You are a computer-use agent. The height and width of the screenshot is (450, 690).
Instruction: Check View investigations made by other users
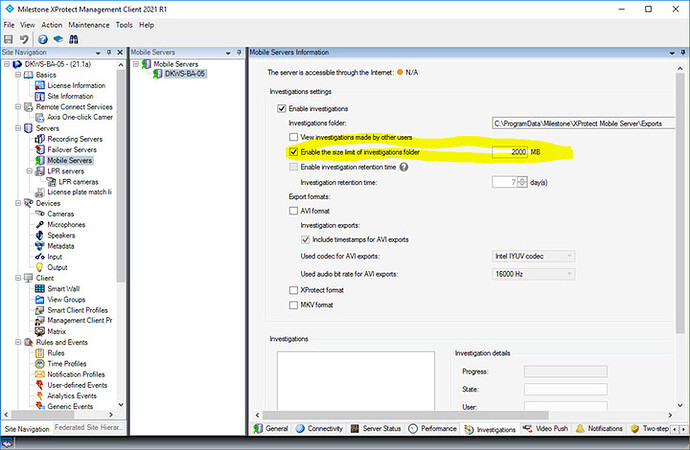(x=294, y=136)
